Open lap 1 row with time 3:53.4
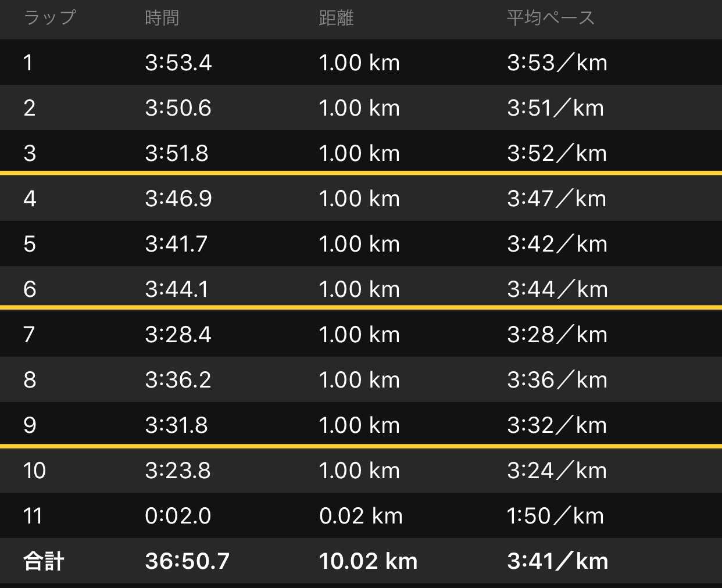The image size is (722, 588). 361,62
